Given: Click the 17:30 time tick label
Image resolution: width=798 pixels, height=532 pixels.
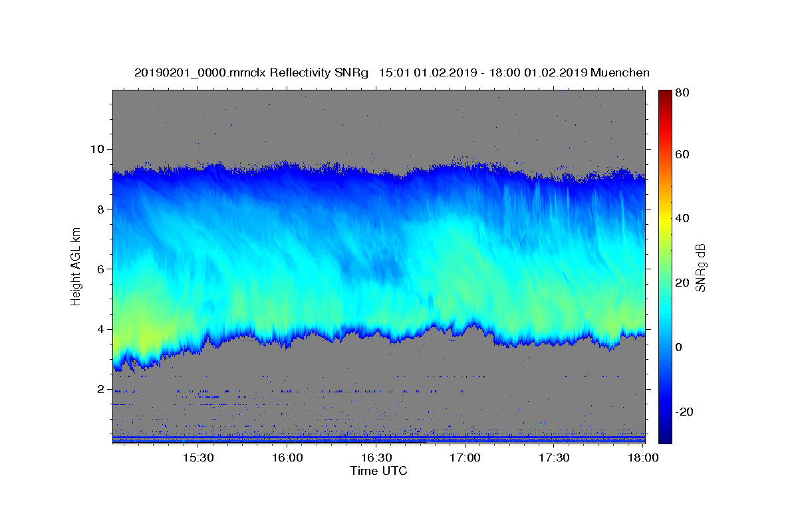Looking at the screenshot, I should [x=554, y=458].
